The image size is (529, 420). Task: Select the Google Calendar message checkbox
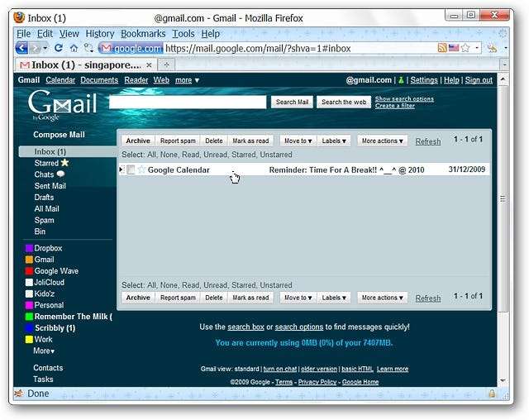(131, 169)
